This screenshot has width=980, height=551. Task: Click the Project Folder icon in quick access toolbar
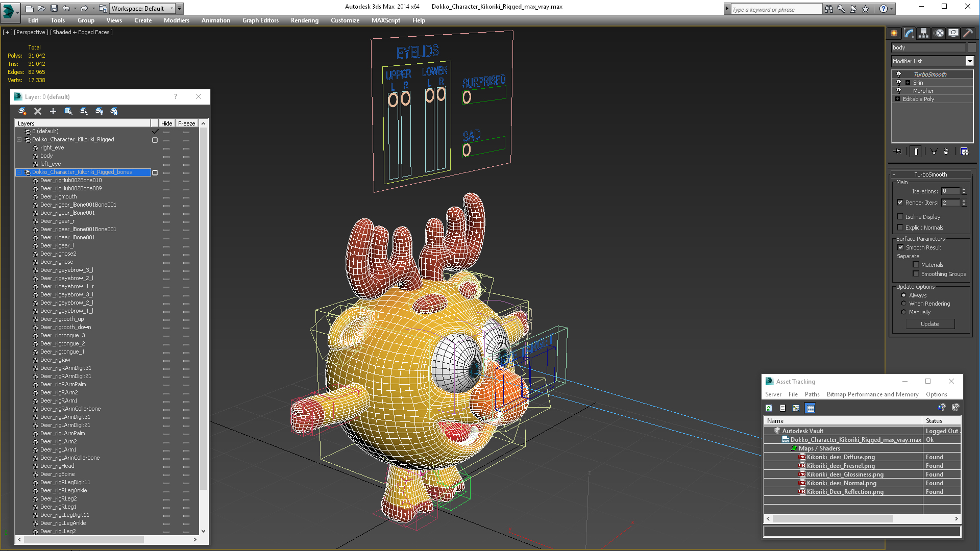click(103, 8)
